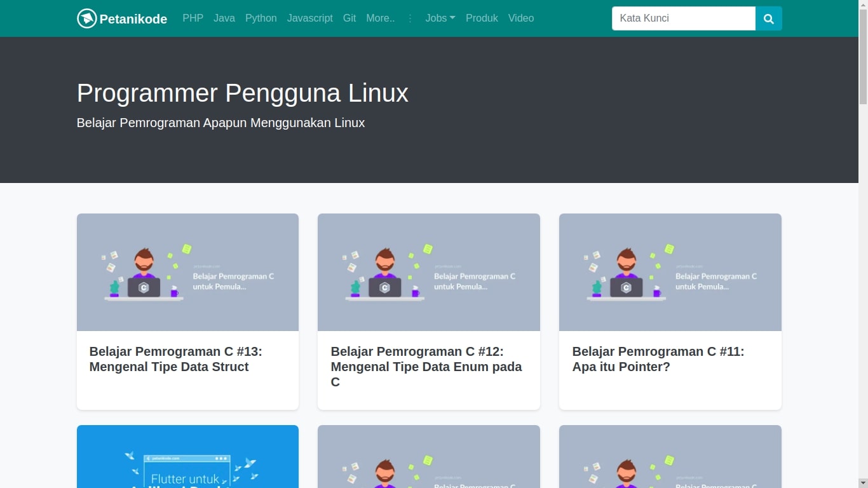
Task: Read Belajar Pemrograman C #13: Mengenal Tipe Data Struct
Action: tap(176, 359)
